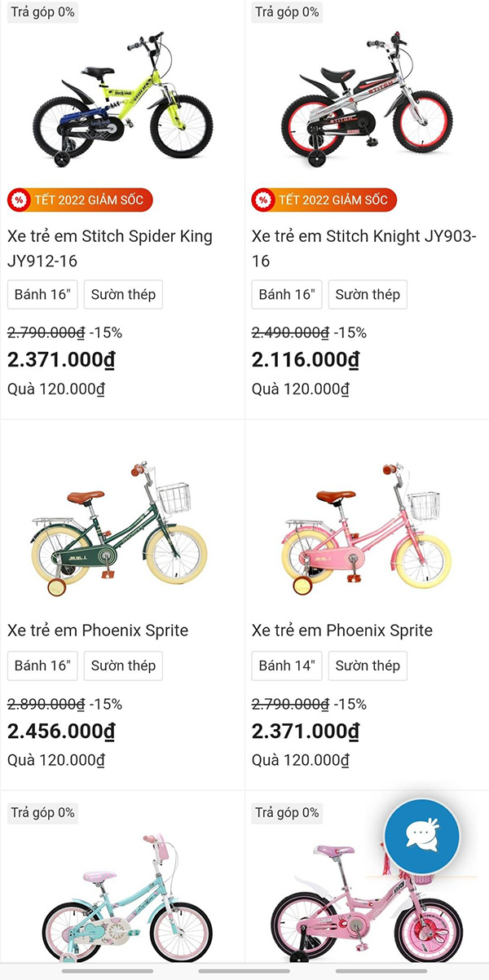Select Sườn thép tag under Stitch Knight

[368, 295]
